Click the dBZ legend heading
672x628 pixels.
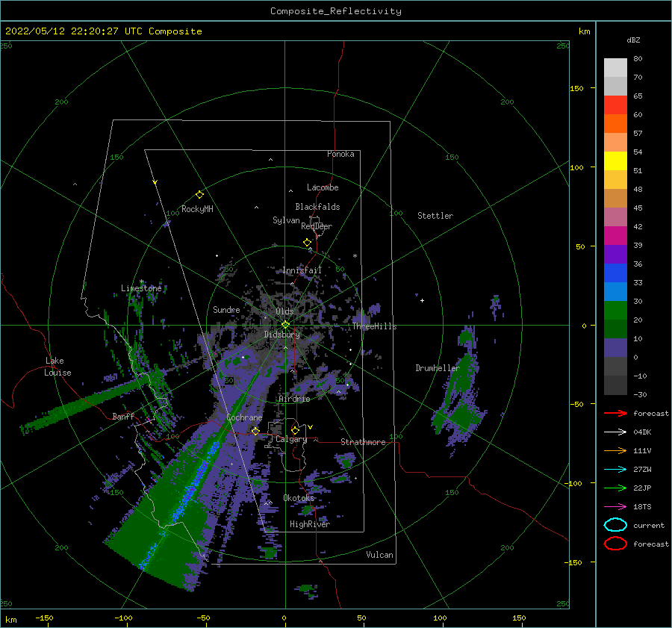(633, 40)
